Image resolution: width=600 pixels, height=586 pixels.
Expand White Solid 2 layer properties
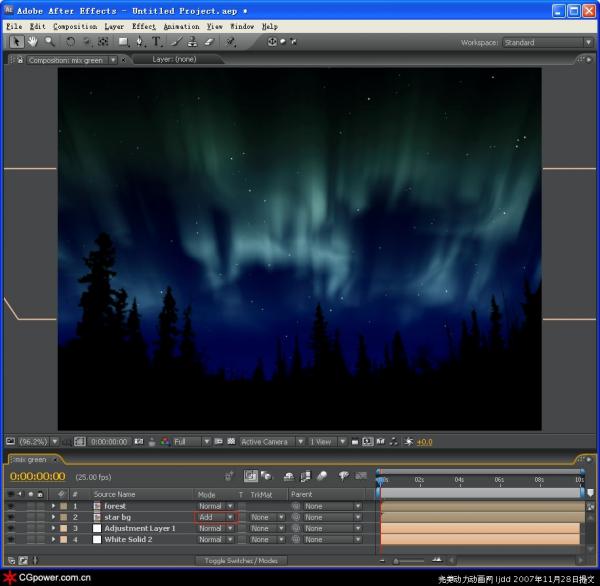pos(53,539)
